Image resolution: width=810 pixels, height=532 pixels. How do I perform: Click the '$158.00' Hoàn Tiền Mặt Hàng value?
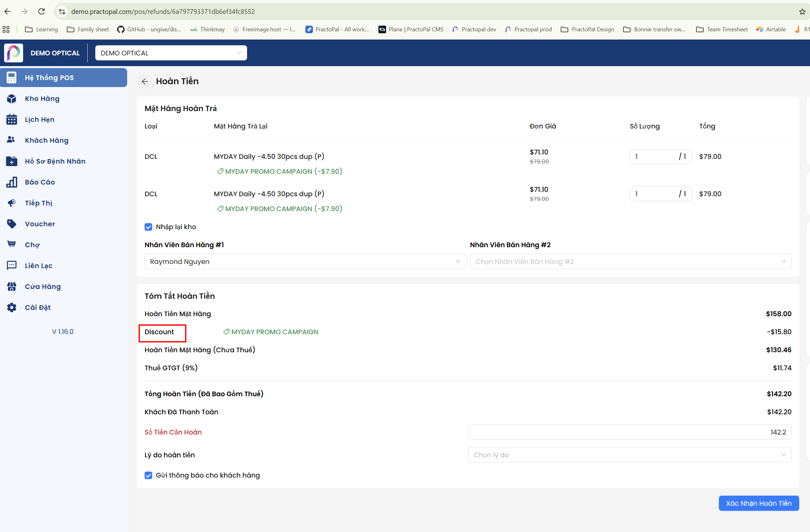click(779, 314)
